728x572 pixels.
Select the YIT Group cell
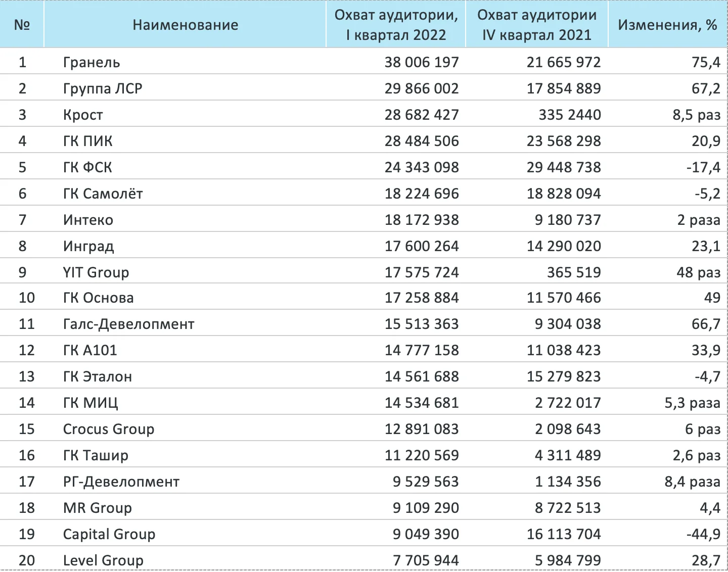tap(96, 272)
